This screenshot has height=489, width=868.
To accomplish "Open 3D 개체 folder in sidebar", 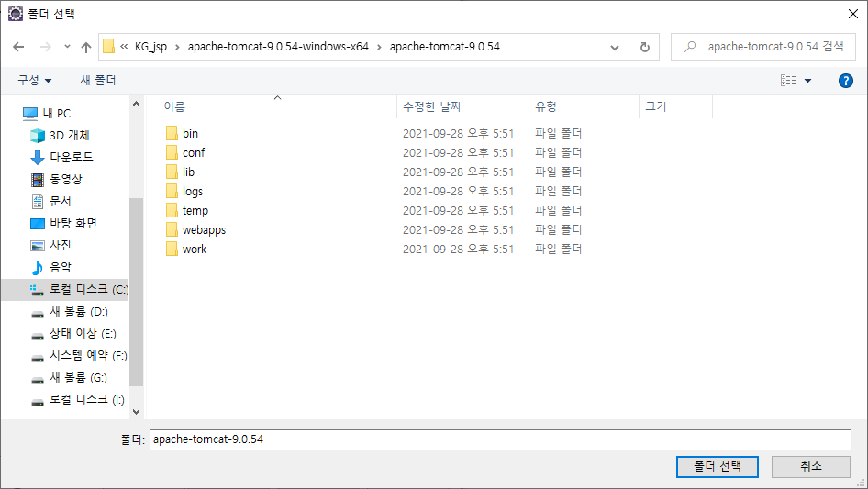I will (x=69, y=135).
